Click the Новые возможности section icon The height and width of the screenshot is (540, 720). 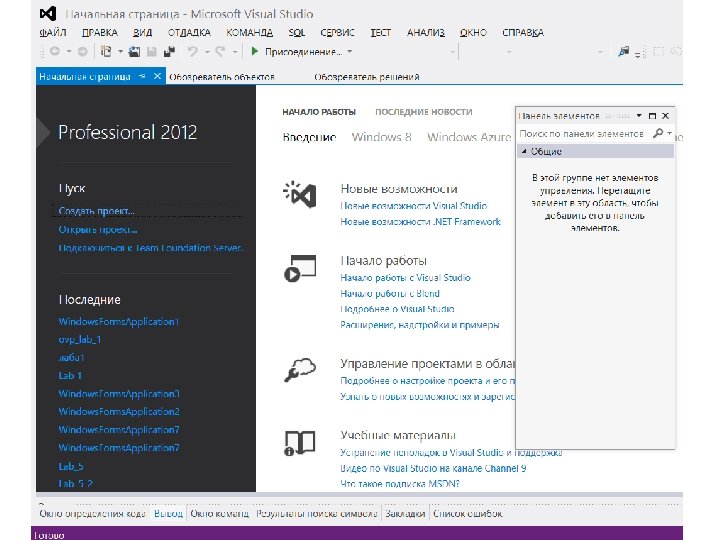point(300,195)
